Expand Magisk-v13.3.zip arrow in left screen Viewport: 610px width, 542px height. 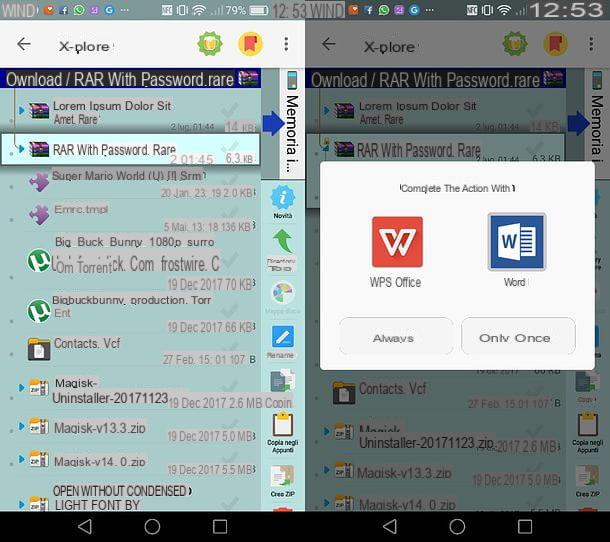pyautogui.click(x=22, y=426)
